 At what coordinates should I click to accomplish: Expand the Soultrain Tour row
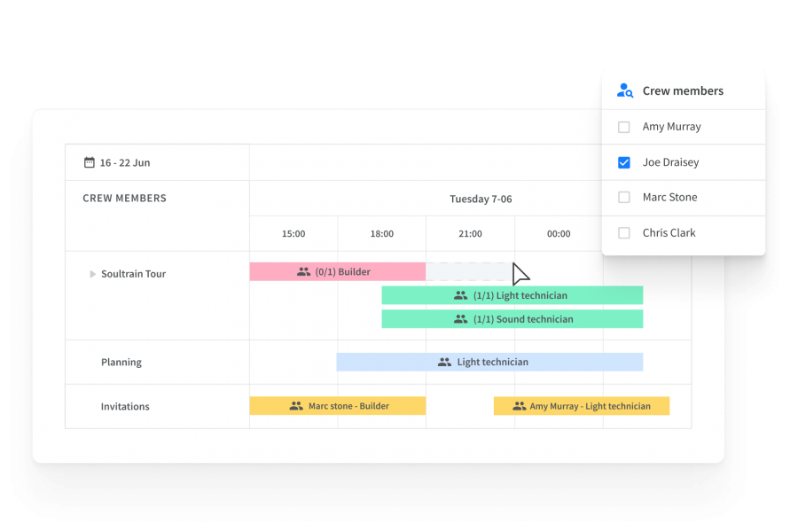[94, 274]
